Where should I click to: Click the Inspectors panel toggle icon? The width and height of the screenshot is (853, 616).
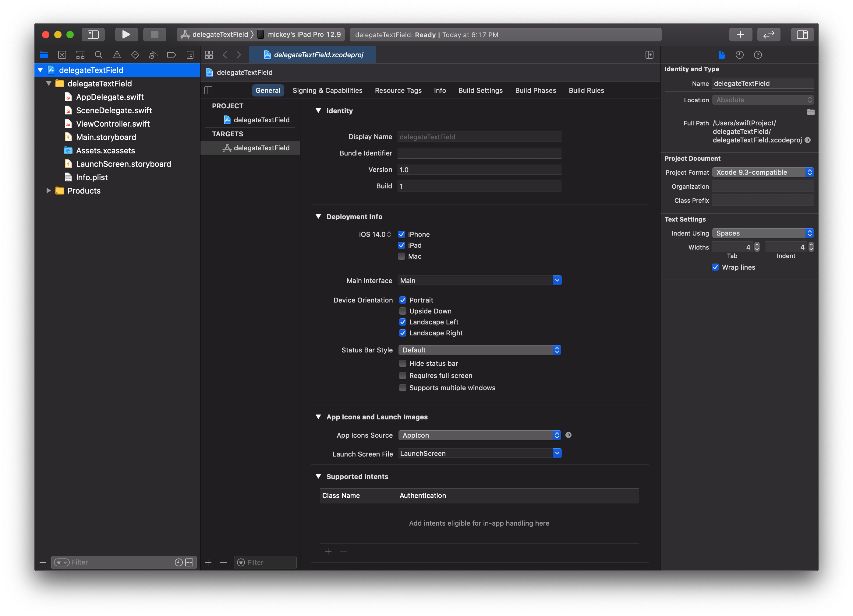[x=802, y=34]
